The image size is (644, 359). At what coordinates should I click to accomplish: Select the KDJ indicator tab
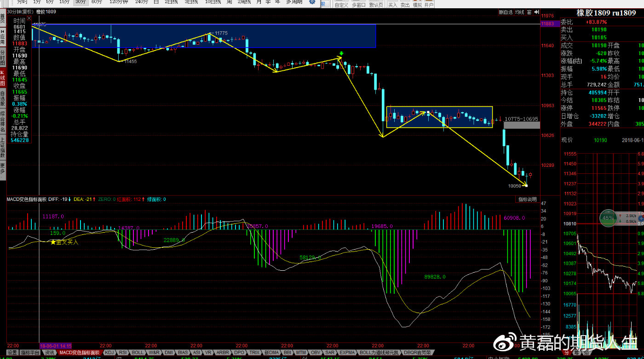(109, 353)
